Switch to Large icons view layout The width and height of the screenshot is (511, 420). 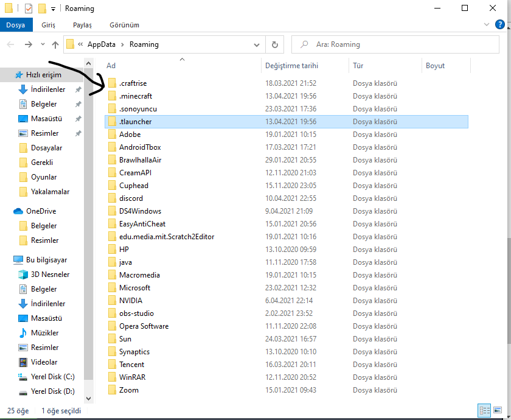[x=498, y=410]
